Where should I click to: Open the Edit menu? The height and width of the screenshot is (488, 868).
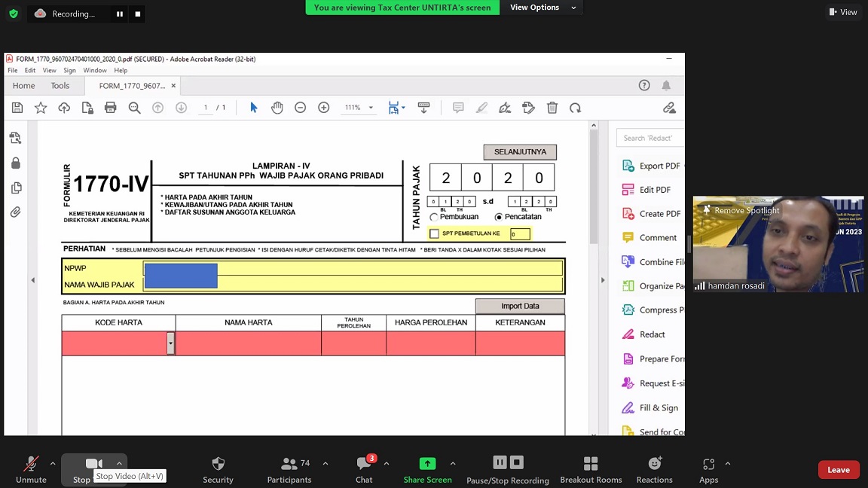[x=30, y=70]
